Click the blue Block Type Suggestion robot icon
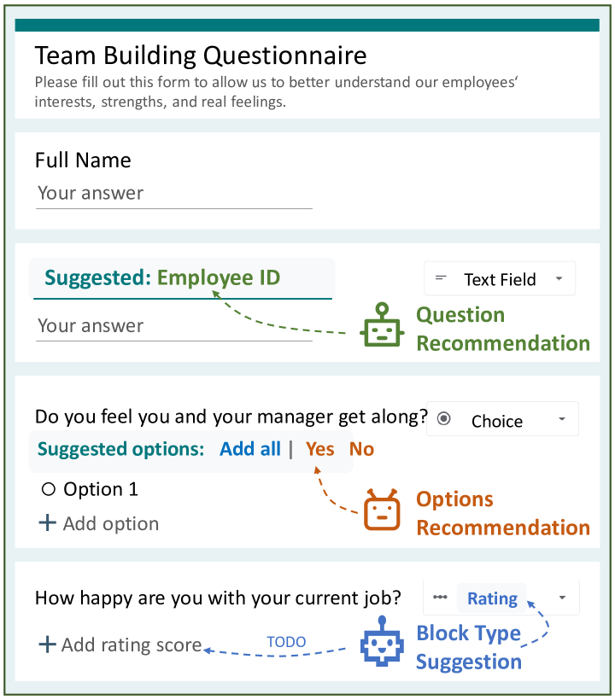The width and height of the screenshot is (615, 700). [x=382, y=641]
